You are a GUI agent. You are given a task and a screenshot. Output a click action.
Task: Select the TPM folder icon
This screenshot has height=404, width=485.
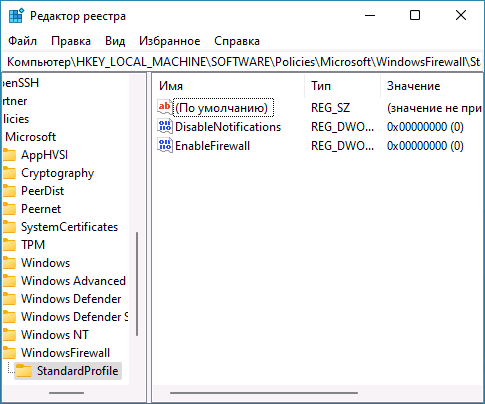pyautogui.click(x=10, y=245)
